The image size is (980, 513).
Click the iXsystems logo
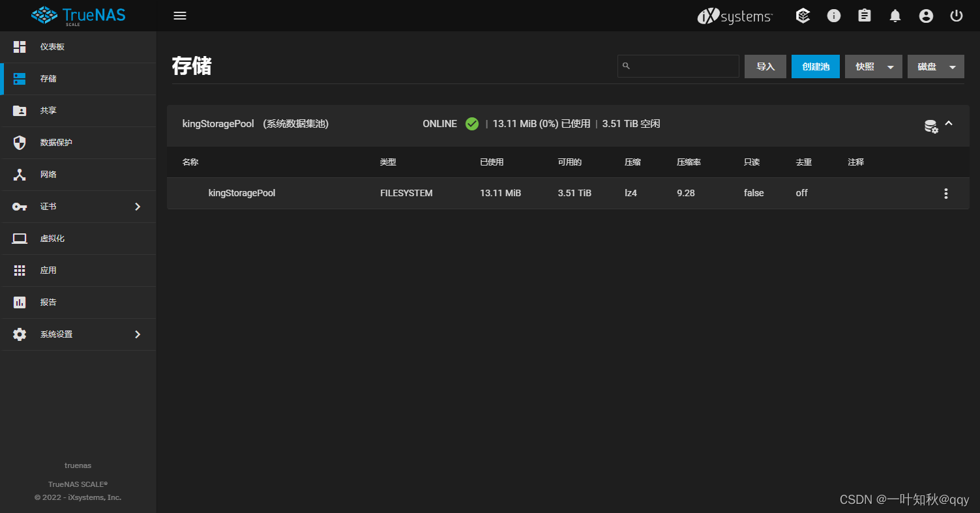coord(735,16)
